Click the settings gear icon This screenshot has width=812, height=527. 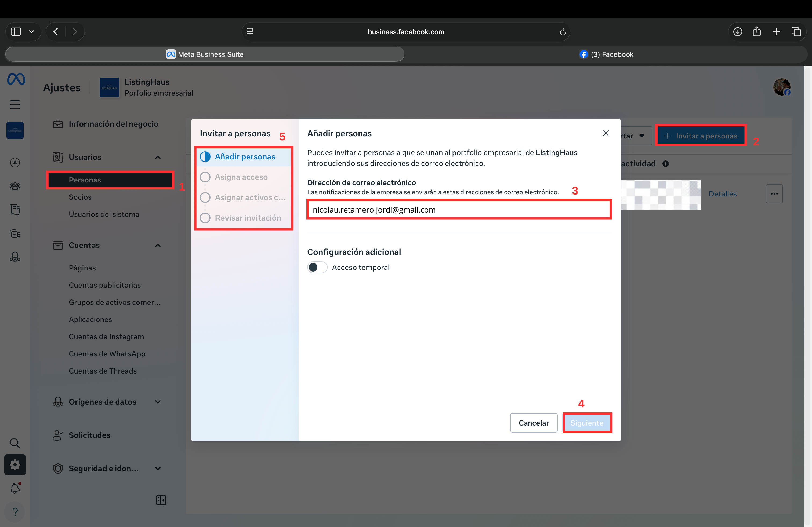coord(15,465)
